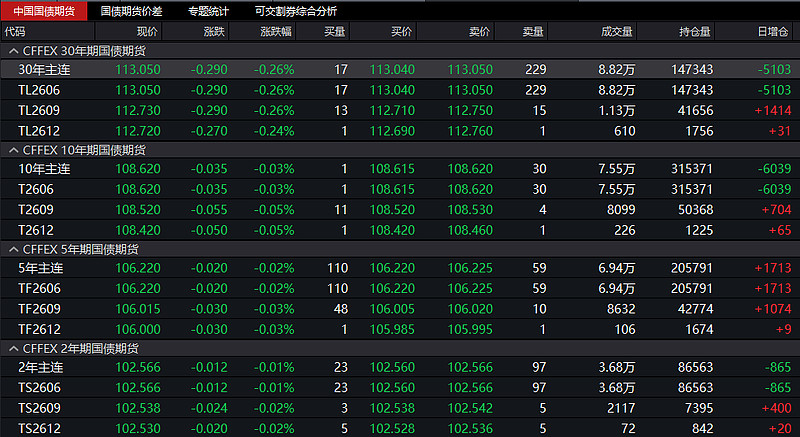Click TS2609 open interest 7395

click(x=698, y=408)
